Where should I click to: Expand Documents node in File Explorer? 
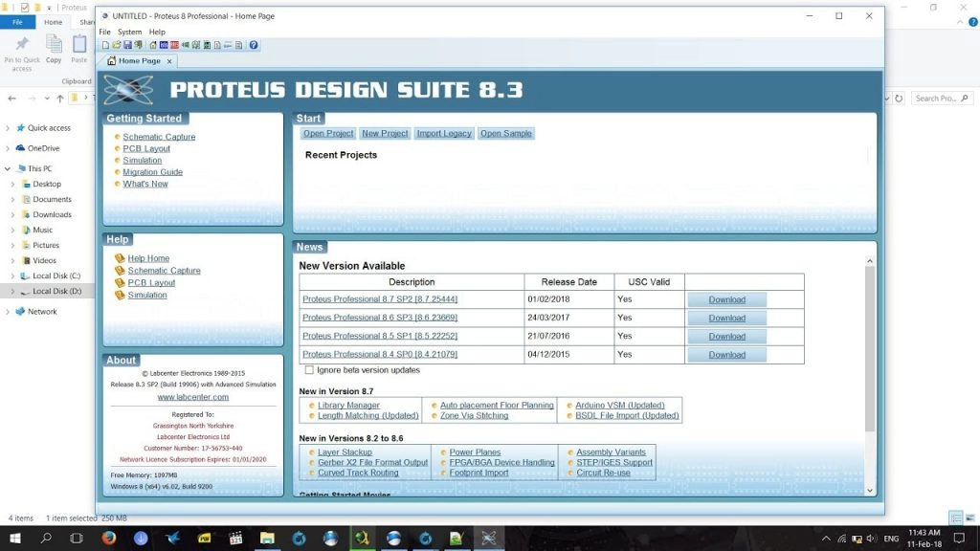tap(12, 199)
